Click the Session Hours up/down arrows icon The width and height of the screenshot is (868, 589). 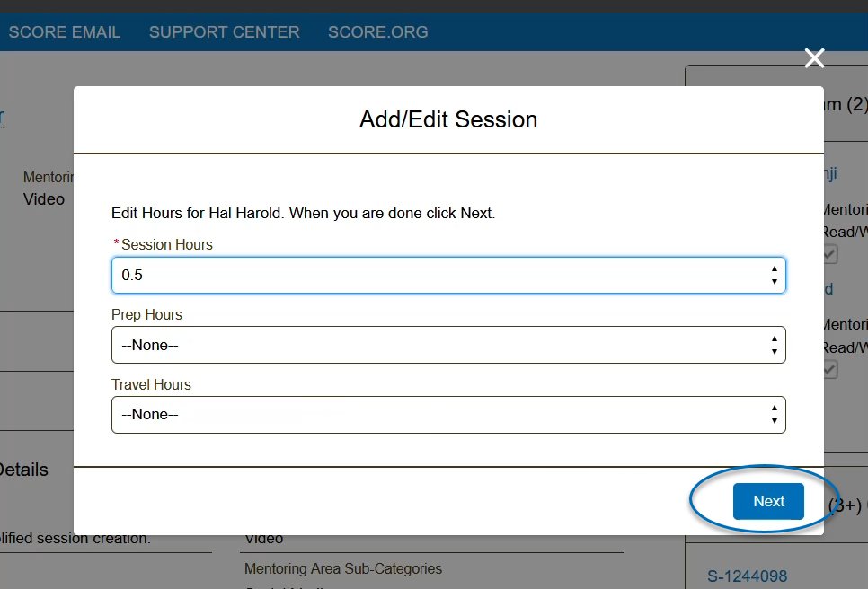pos(774,275)
